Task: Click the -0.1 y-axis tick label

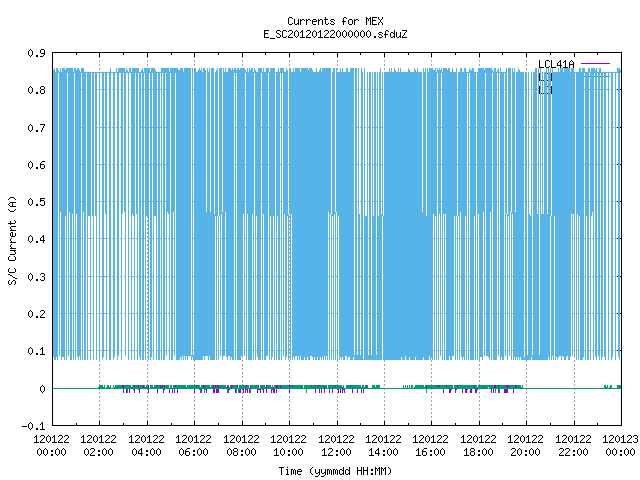Action: [x=33, y=426]
